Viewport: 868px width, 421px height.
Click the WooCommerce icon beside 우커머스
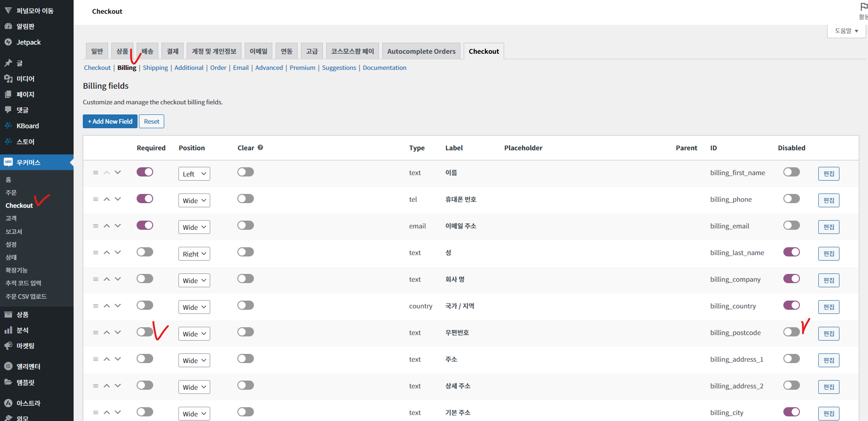click(8, 162)
